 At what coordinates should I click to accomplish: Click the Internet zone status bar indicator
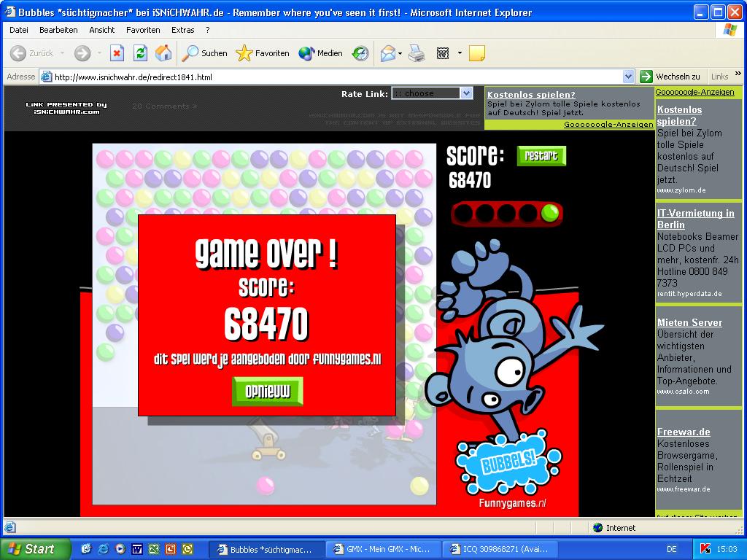[614, 528]
